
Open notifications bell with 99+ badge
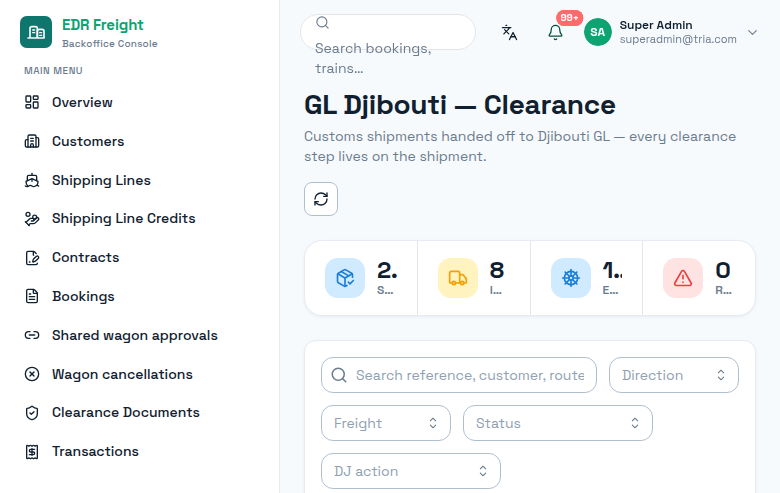pyautogui.click(x=555, y=32)
